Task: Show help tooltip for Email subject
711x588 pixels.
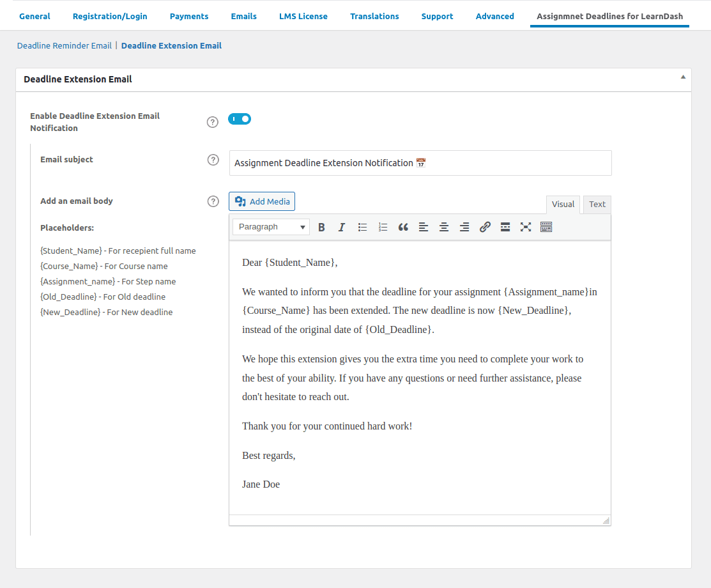Action: (213, 160)
